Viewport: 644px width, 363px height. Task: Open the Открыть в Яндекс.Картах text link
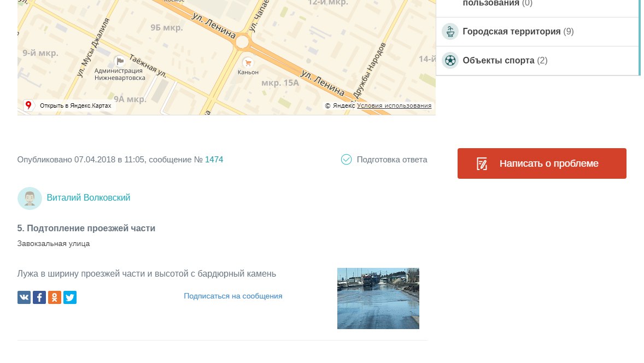pos(75,106)
